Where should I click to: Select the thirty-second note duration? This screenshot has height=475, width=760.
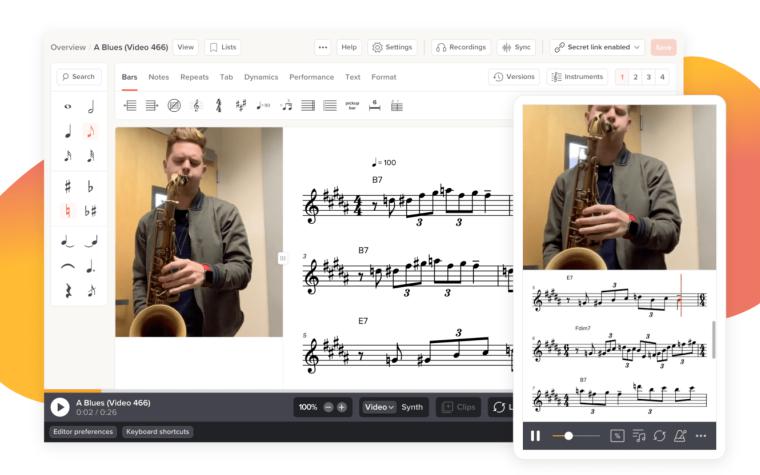click(91, 156)
